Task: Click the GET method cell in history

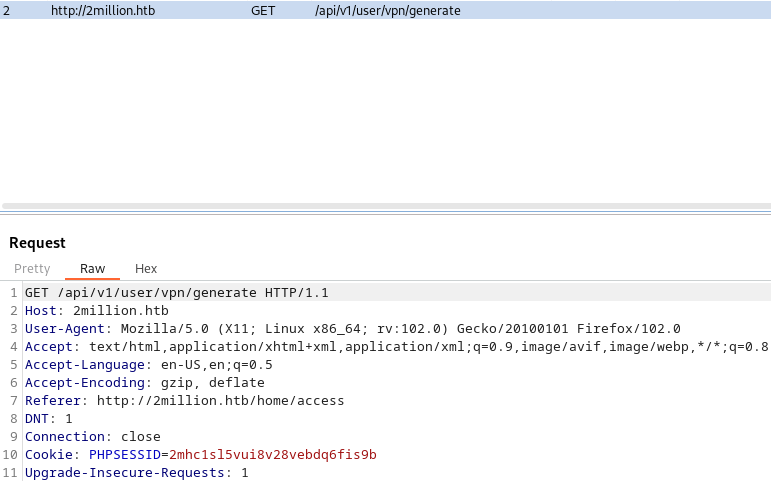Action: (263, 10)
